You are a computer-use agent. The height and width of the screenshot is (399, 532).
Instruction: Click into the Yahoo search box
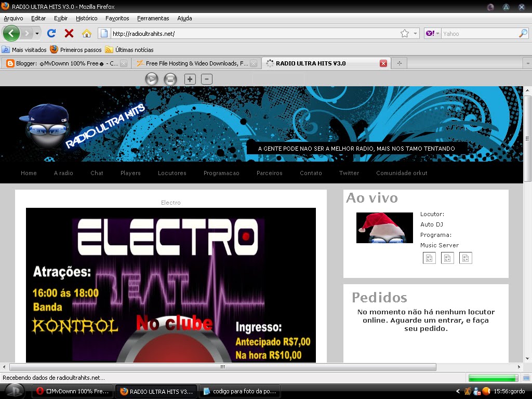tap(480, 34)
